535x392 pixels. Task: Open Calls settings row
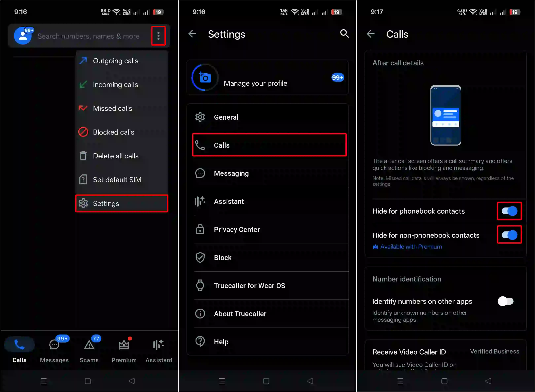pyautogui.click(x=269, y=145)
